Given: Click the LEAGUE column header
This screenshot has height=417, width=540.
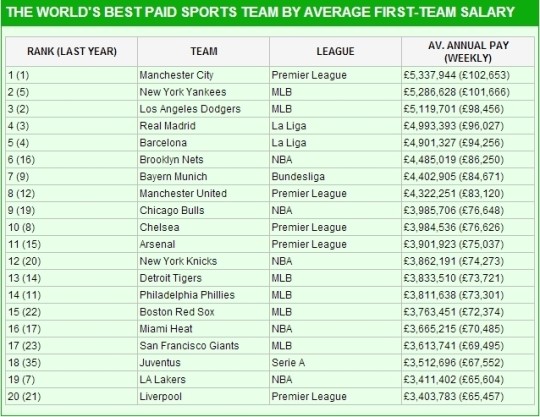Looking at the screenshot, I should pyautogui.click(x=335, y=52).
